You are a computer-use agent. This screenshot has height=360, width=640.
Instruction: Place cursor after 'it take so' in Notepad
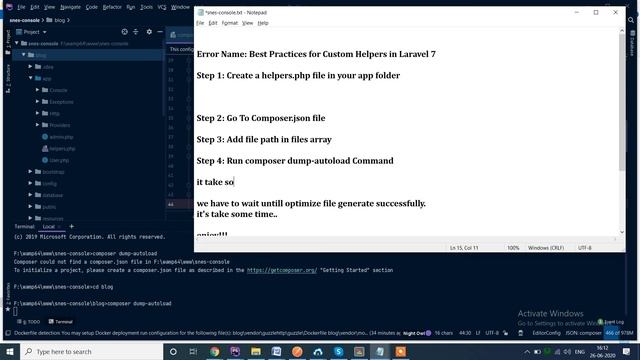coord(234,182)
